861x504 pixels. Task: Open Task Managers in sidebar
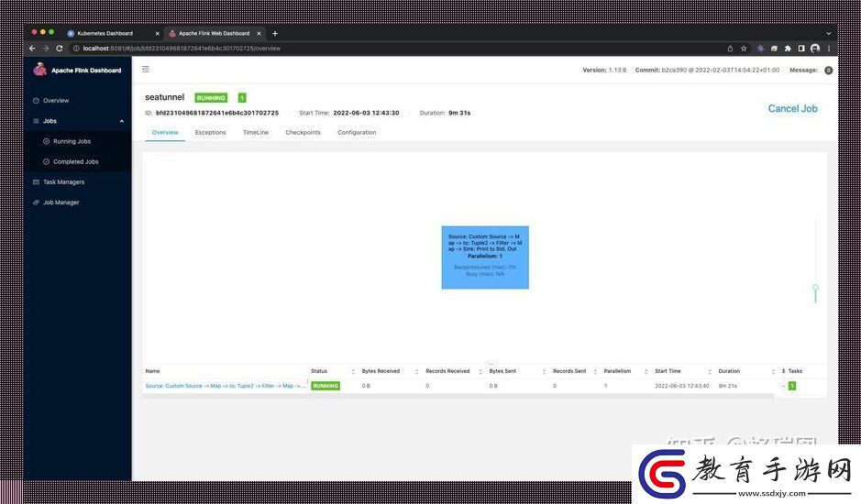[63, 181]
